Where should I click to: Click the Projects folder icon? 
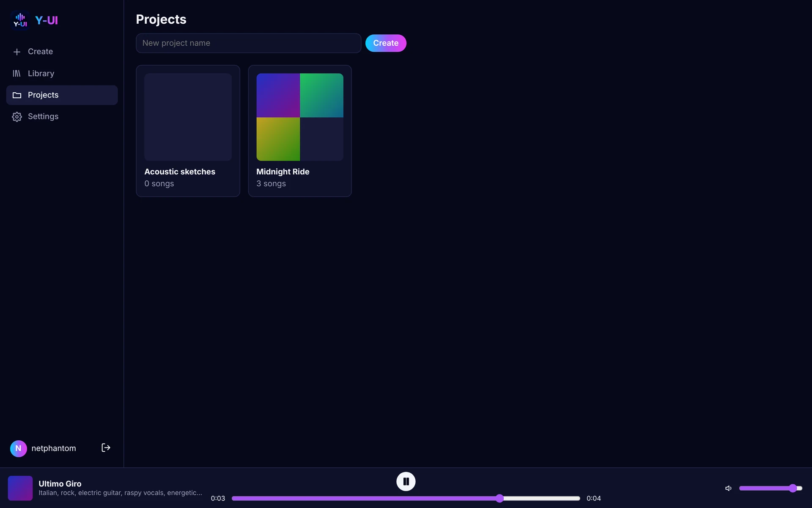click(x=17, y=95)
